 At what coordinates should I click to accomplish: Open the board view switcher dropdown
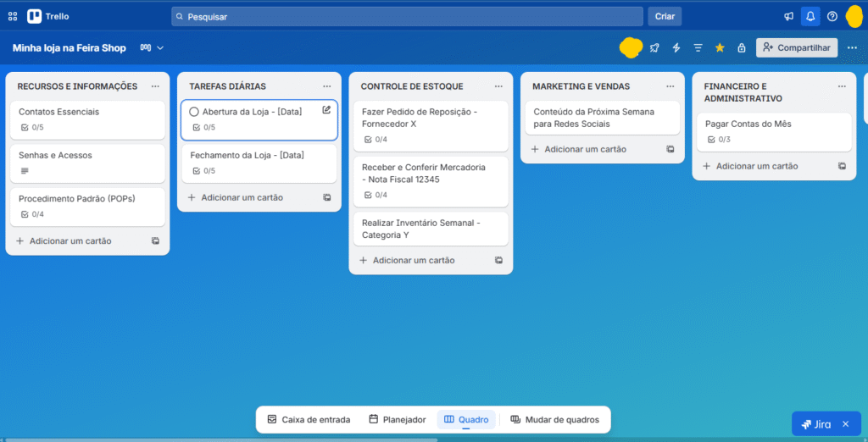pos(153,48)
